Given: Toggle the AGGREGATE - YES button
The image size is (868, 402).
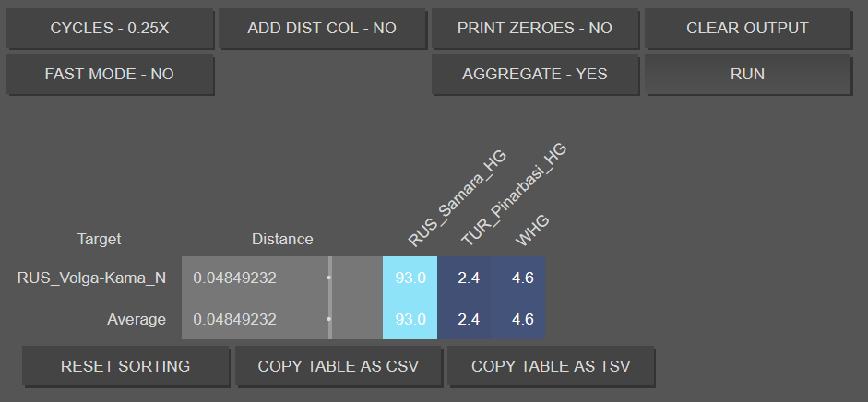Looking at the screenshot, I should [535, 74].
